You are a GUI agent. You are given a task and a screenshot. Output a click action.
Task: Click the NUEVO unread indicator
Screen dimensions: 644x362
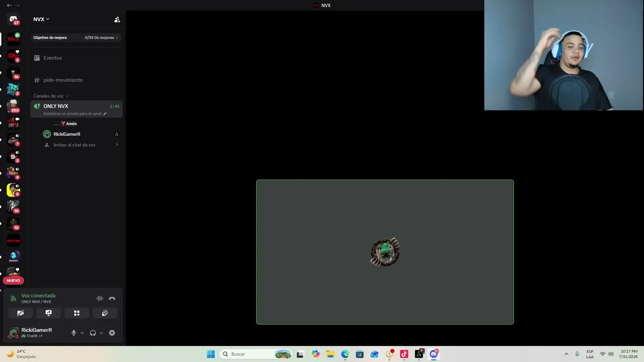click(x=14, y=281)
